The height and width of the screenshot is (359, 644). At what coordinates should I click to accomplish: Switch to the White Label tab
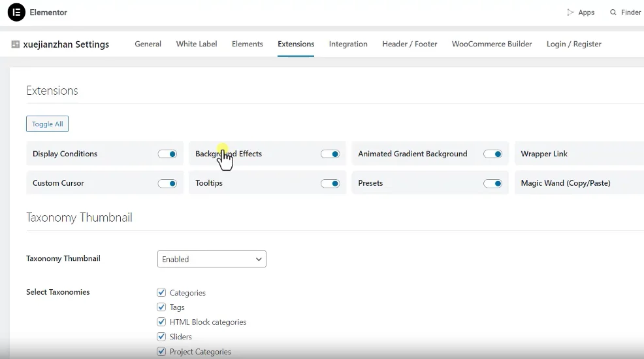click(197, 44)
